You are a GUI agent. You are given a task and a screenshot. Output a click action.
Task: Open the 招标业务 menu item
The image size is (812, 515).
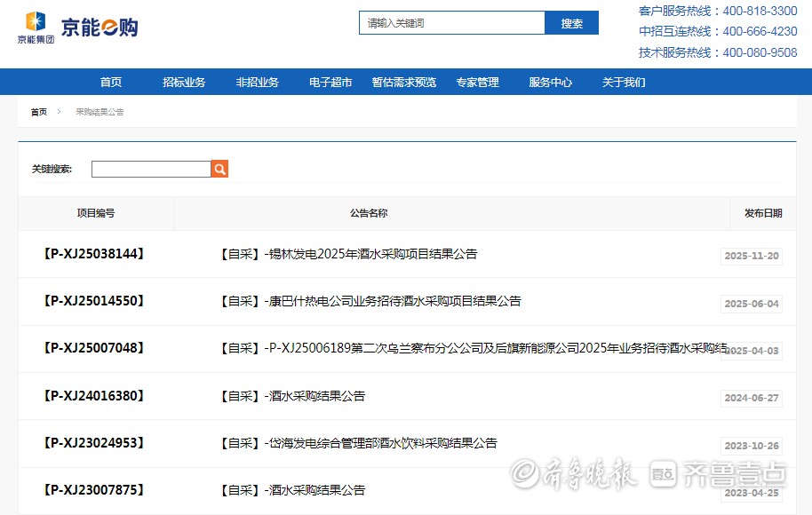[184, 83]
